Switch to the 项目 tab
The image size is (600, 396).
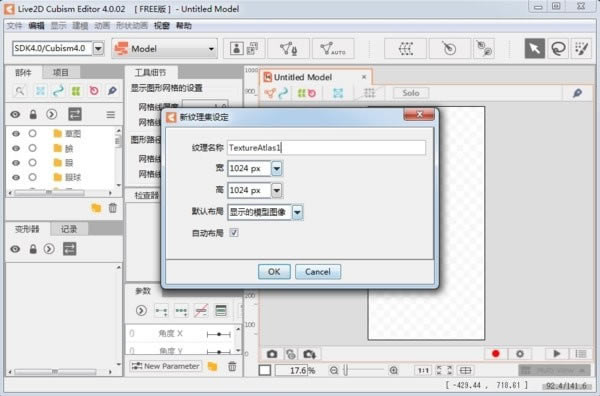61,72
